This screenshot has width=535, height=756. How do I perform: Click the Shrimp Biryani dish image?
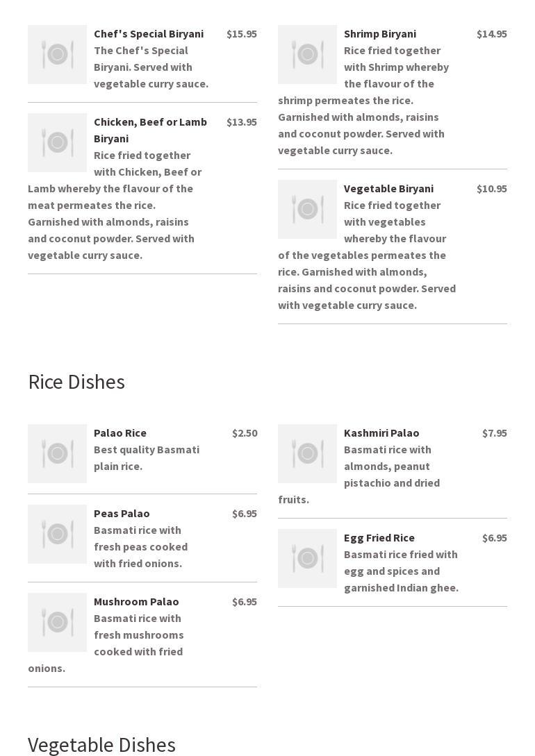pos(307,55)
